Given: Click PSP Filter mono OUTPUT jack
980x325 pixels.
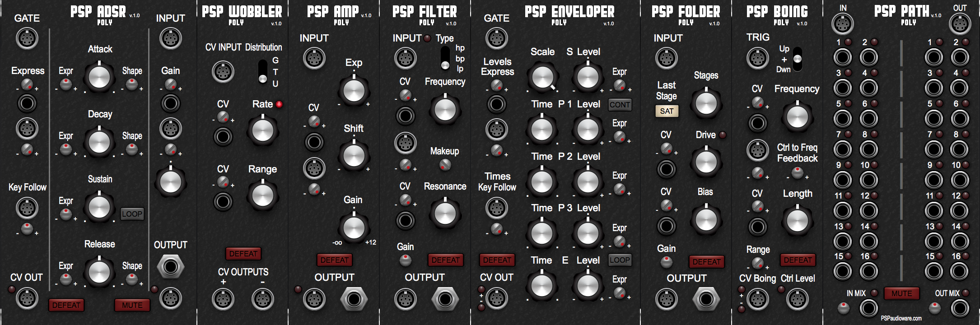Looking at the screenshot, I should [x=445, y=299].
